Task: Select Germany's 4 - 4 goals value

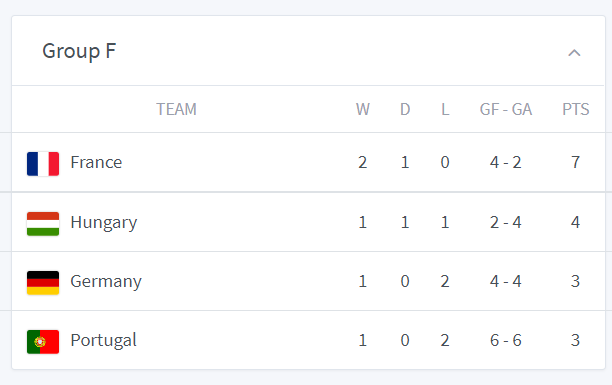Action: (x=506, y=282)
